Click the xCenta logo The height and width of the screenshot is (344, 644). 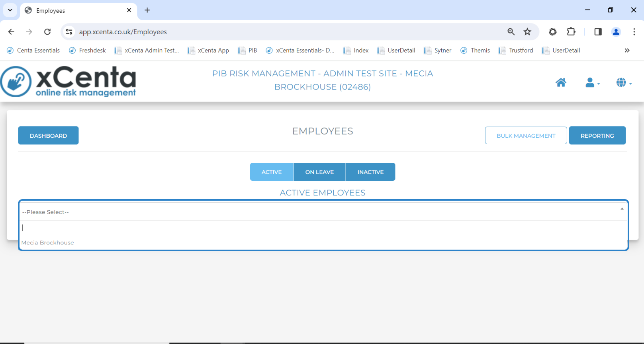pyautogui.click(x=68, y=81)
